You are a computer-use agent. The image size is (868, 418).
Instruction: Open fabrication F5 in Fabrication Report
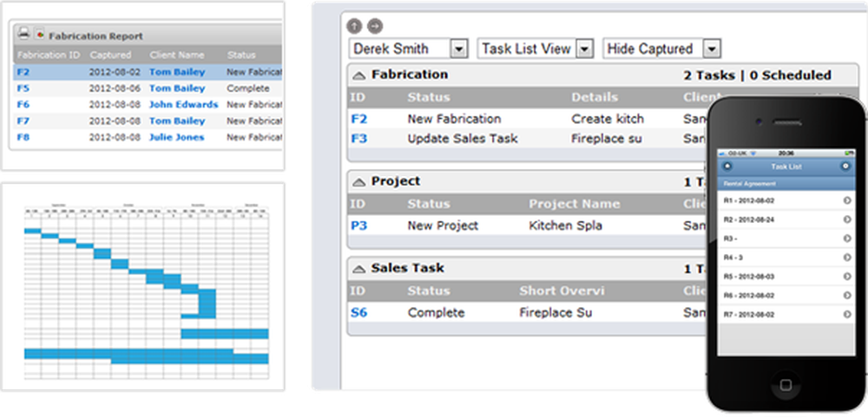(x=23, y=88)
